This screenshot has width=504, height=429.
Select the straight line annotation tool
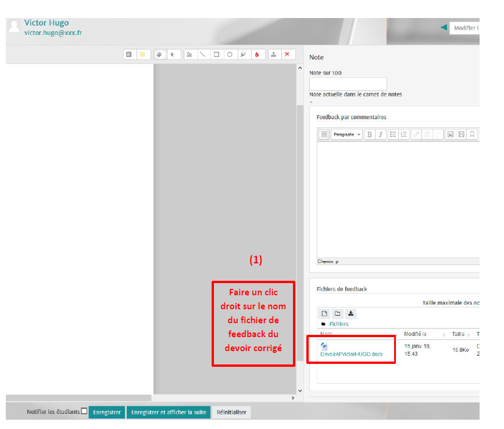click(x=202, y=55)
